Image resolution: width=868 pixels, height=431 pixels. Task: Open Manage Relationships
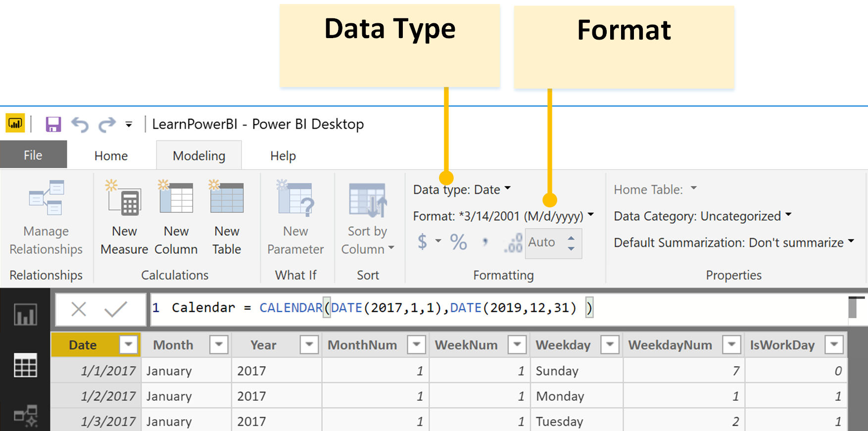click(x=46, y=218)
